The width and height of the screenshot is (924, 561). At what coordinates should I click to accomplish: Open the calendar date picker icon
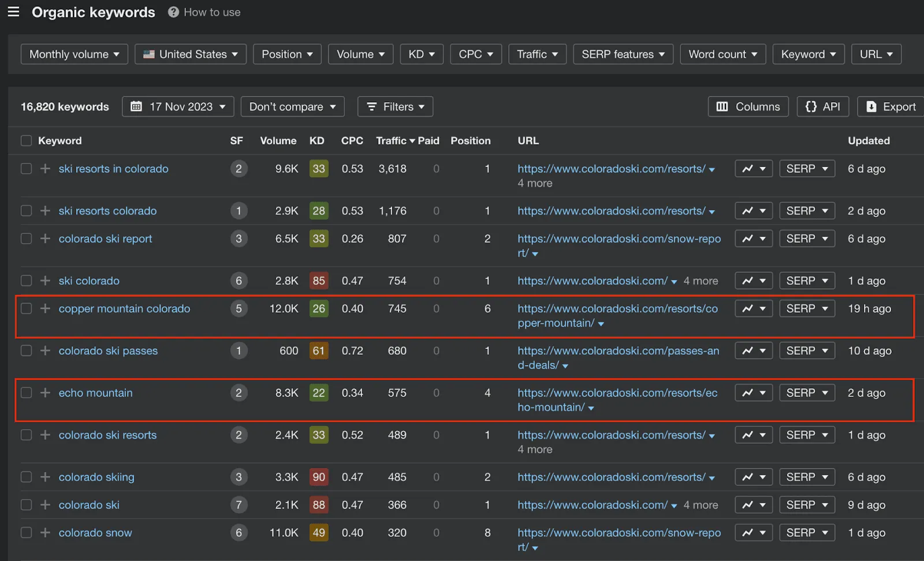[x=136, y=106]
